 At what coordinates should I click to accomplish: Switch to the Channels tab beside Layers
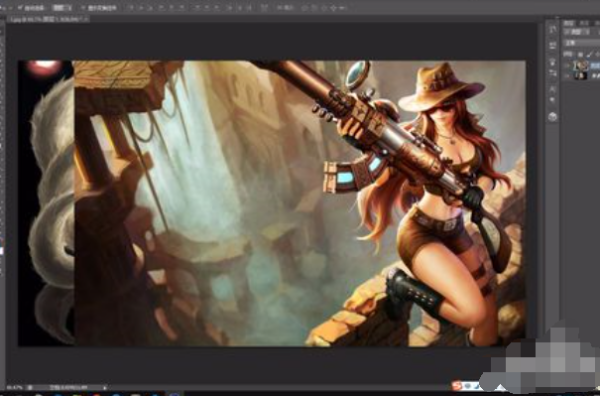tap(584, 23)
